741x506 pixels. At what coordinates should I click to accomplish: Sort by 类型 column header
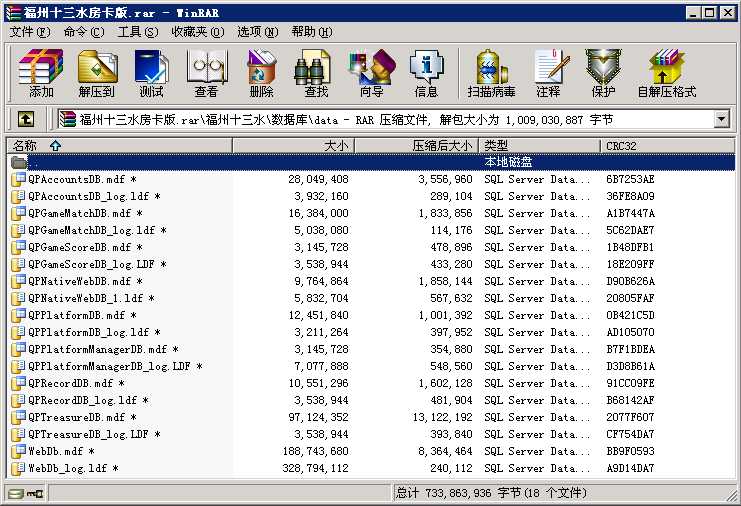click(539, 146)
